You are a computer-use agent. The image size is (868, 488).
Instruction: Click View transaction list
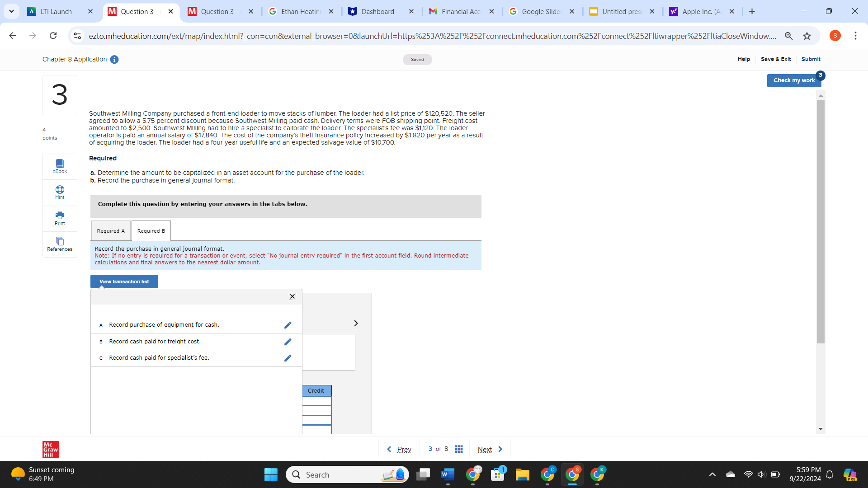[x=123, y=281]
